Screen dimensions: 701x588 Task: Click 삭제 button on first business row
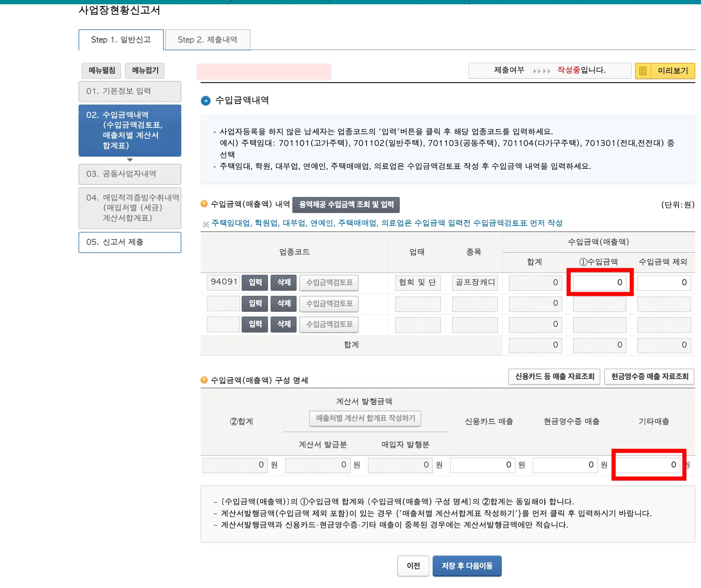point(283,283)
